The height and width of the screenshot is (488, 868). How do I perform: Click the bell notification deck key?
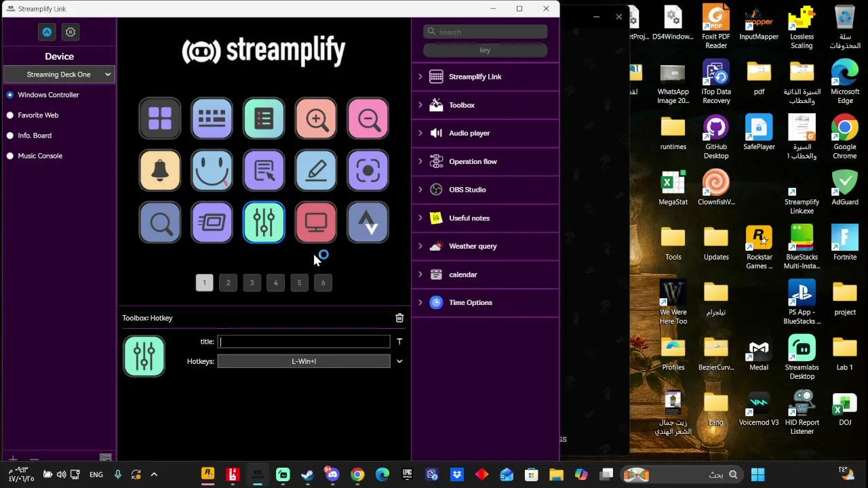point(160,170)
